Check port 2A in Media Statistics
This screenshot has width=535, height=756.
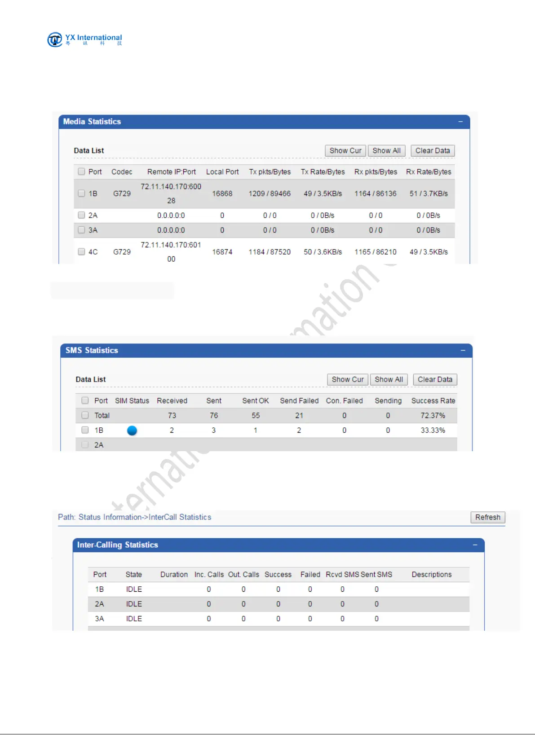(81, 215)
